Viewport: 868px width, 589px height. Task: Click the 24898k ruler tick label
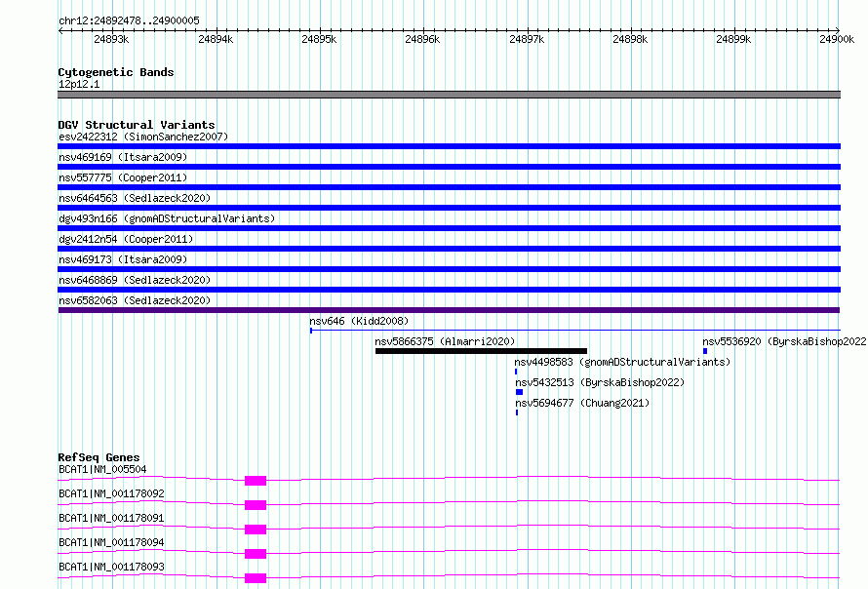[x=630, y=39]
